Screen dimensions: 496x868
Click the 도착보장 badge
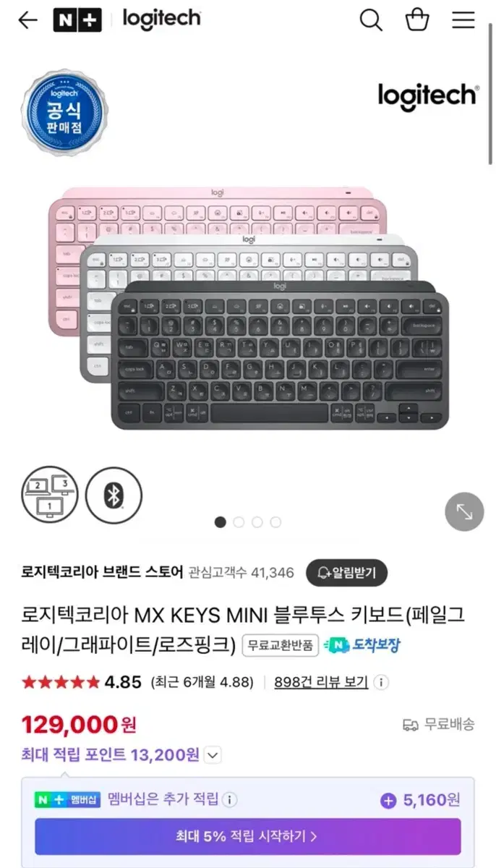tap(362, 644)
